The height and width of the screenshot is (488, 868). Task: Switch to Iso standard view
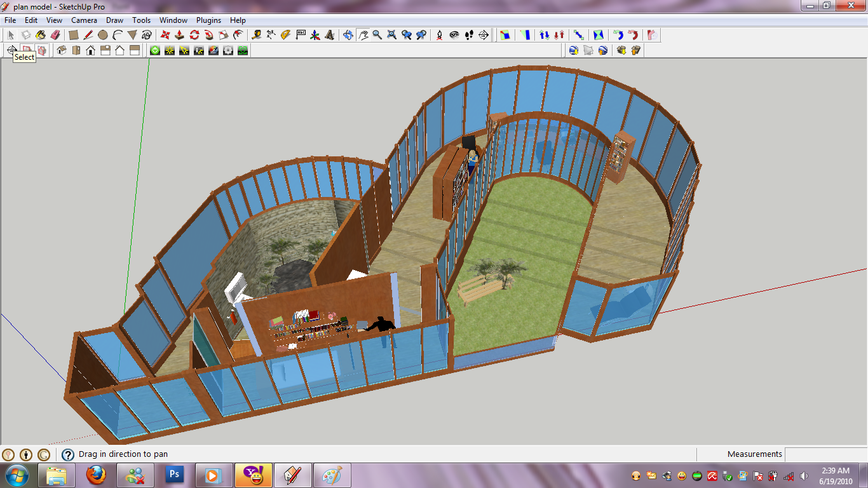62,50
